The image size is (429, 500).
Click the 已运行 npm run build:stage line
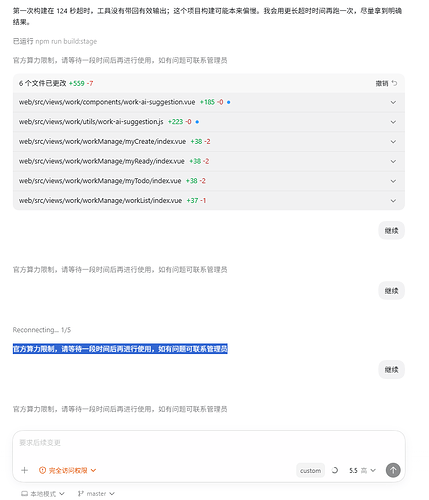click(x=55, y=41)
